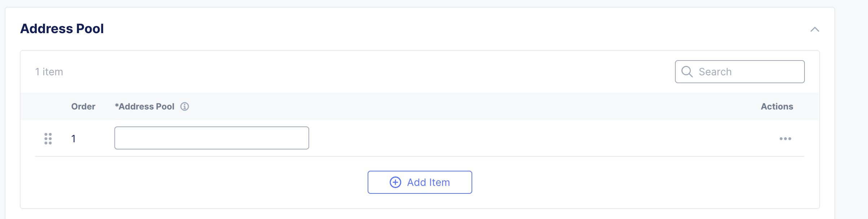Click the "1 item" count label
The width and height of the screenshot is (868, 219).
point(49,72)
